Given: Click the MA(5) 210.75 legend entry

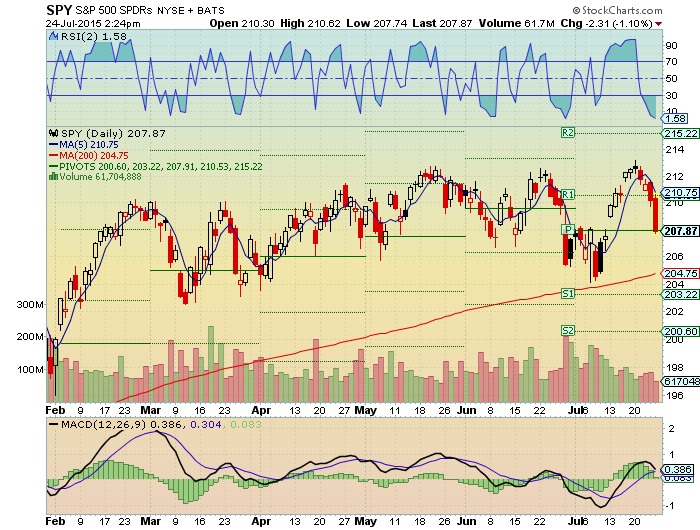Looking at the screenshot, I should click(x=83, y=145).
